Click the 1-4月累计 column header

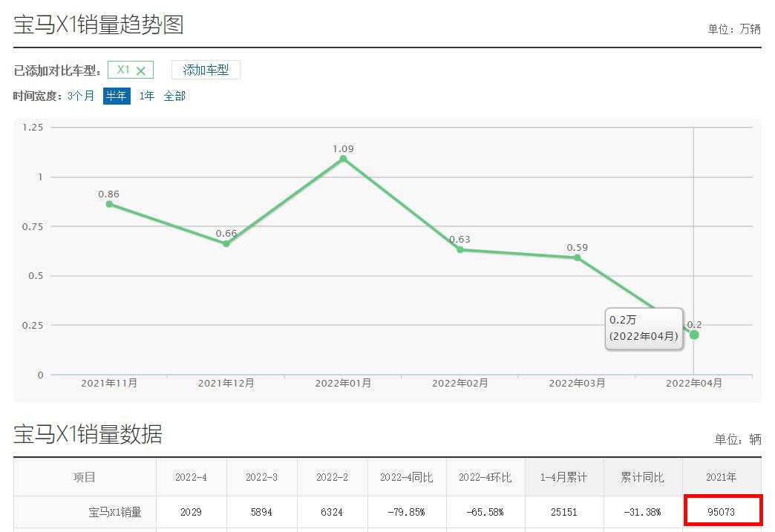(x=563, y=477)
